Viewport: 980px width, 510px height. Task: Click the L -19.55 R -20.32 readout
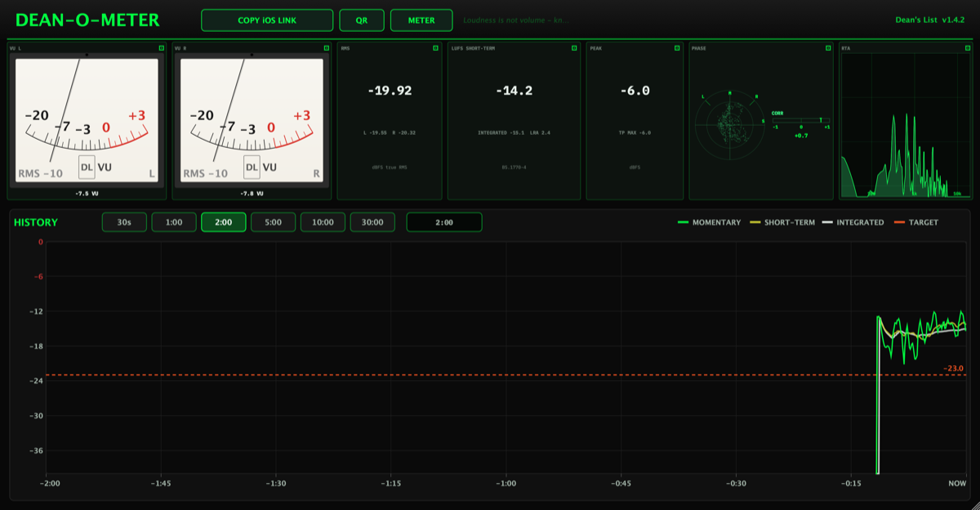point(390,132)
